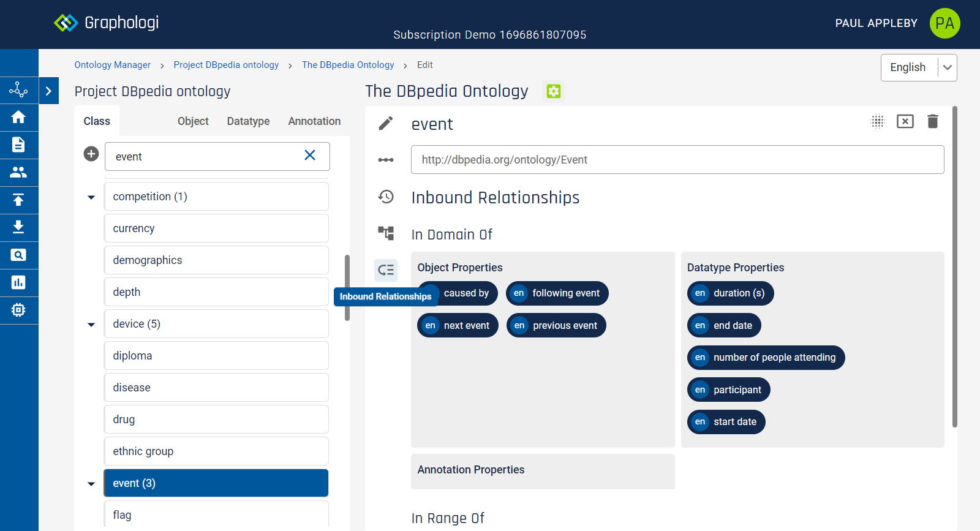Image resolution: width=980 pixels, height=531 pixels.
Task: Click the green settings gear beside ontology title
Action: [x=554, y=91]
